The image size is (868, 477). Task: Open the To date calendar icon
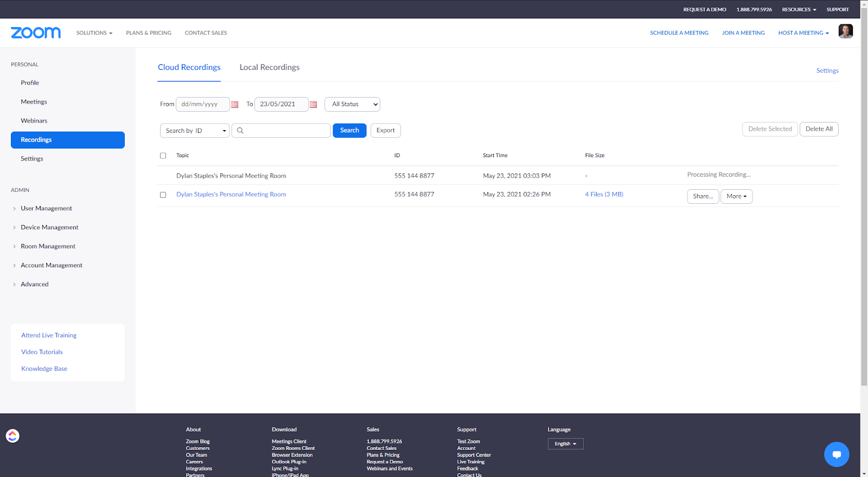313,105
